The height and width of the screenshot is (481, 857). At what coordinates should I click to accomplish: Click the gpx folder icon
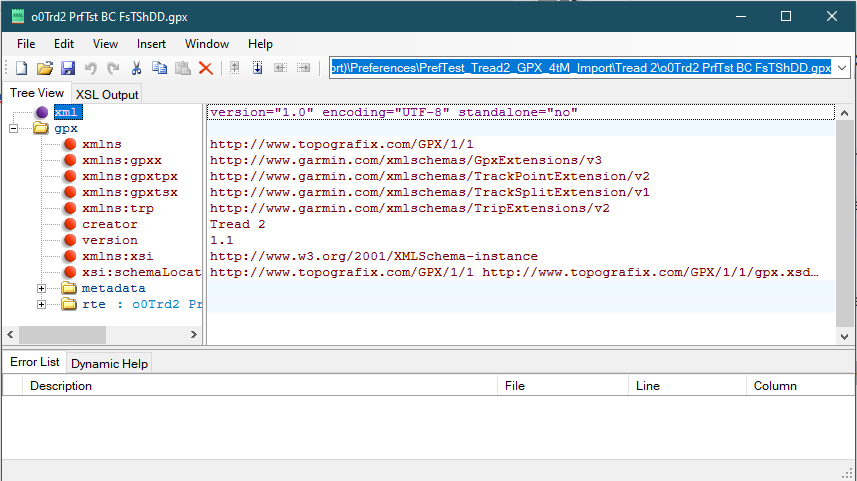(x=41, y=128)
